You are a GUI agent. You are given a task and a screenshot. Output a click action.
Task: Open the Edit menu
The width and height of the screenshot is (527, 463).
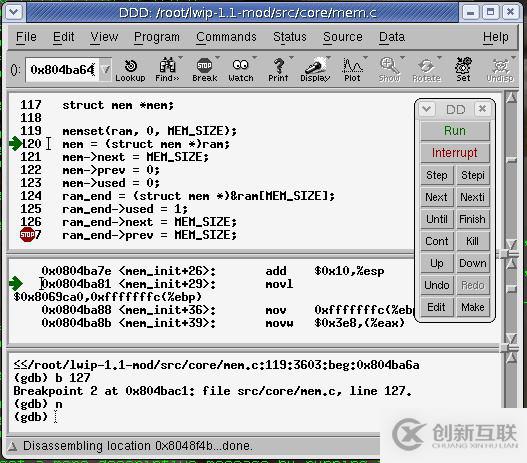64,37
